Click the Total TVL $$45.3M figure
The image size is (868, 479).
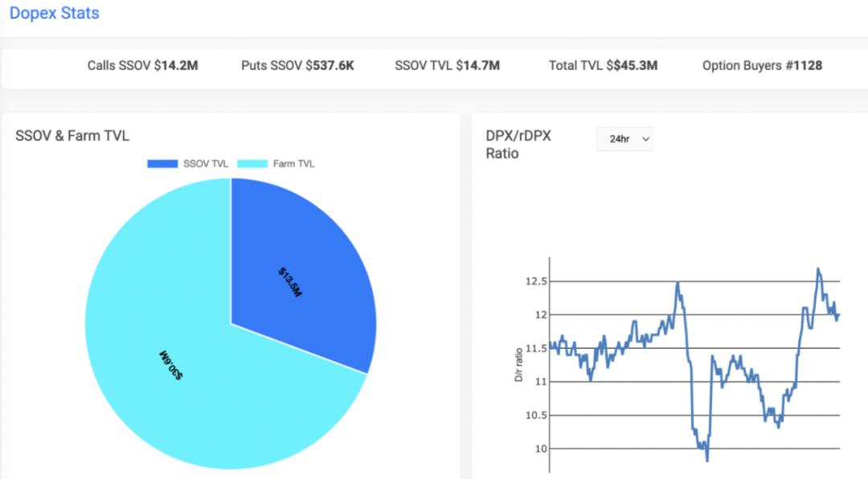603,66
